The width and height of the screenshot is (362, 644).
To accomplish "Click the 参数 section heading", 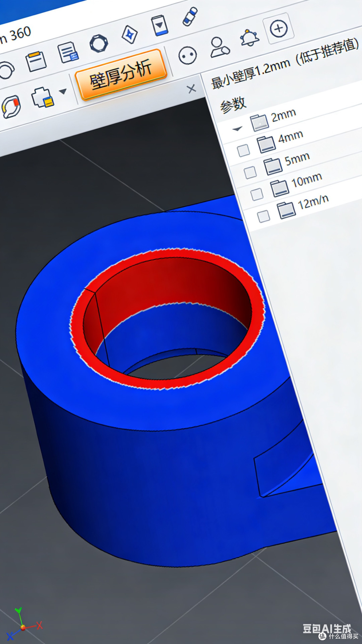I will 233,105.
